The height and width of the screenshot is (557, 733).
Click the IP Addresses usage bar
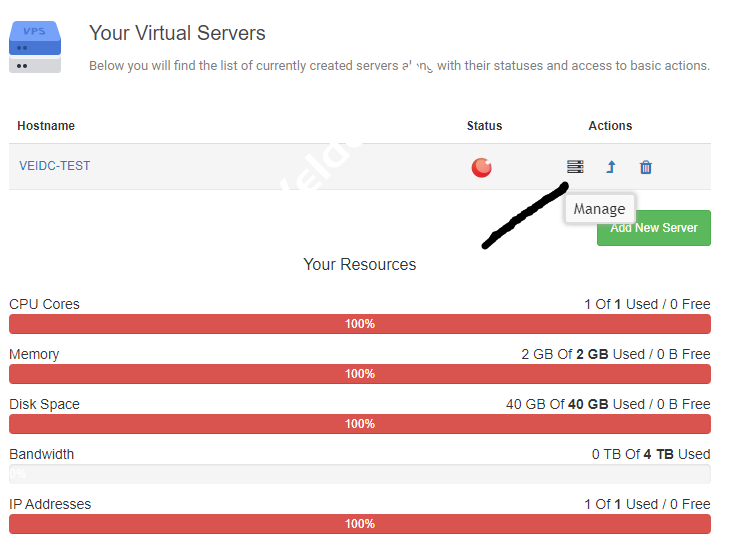click(x=360, y=524)
